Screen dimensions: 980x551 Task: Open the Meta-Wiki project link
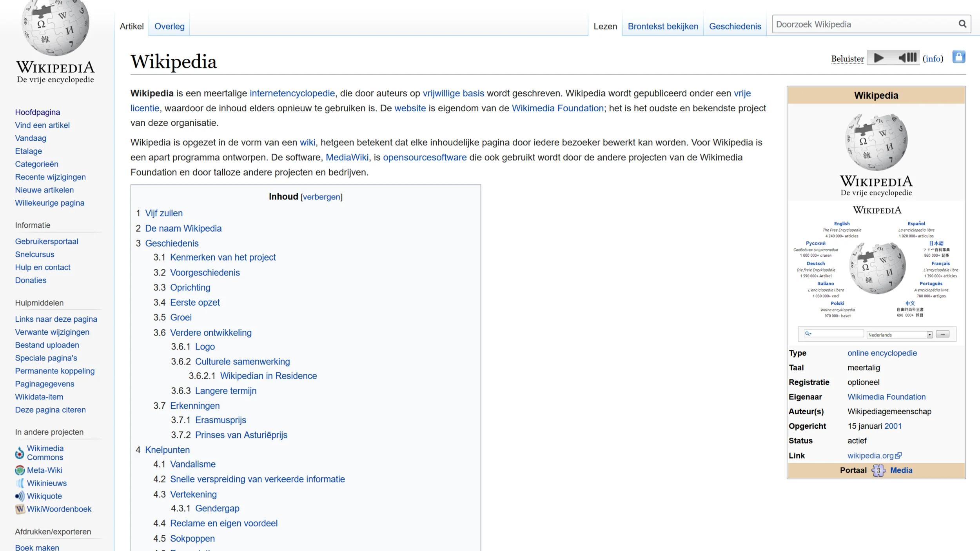point(44,470)
